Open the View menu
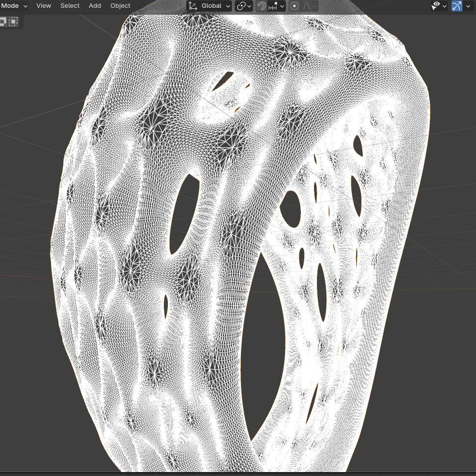476x476 pixels. coord(43,6)
